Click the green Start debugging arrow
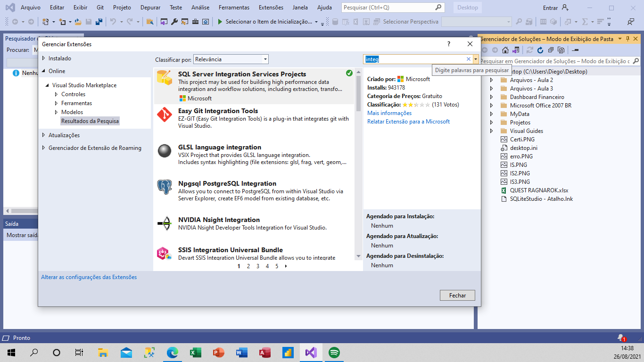 point(220,22)
